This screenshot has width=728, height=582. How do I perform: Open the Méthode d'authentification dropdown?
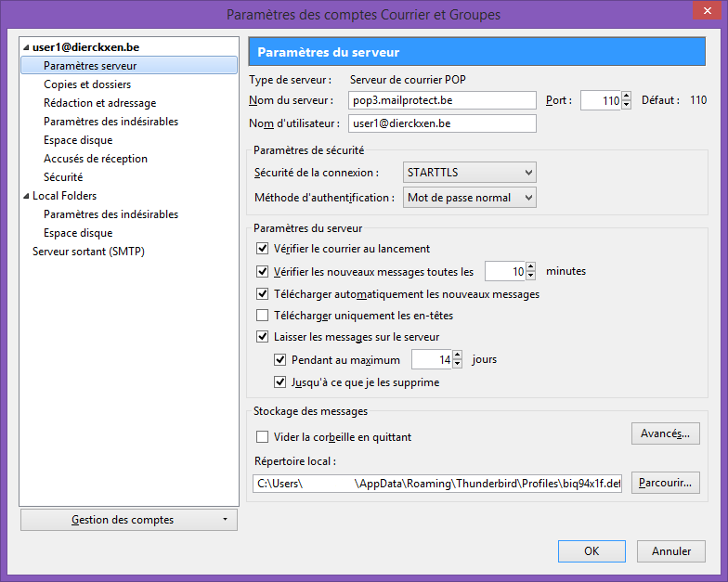click(470, 198)
